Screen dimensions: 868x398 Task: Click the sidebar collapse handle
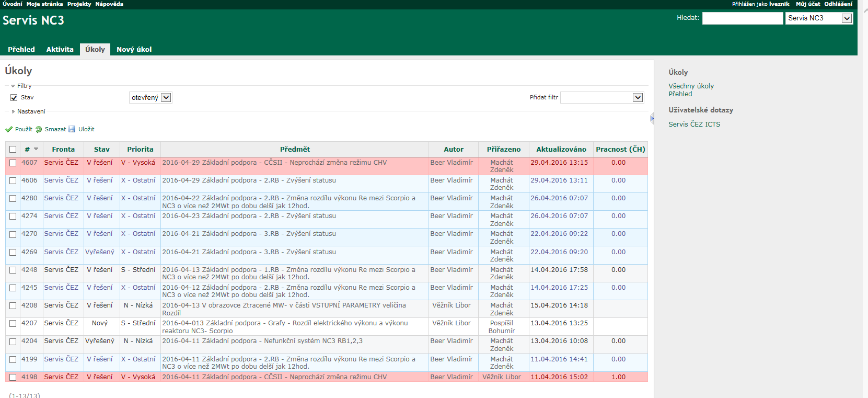(x=652, y=118)
